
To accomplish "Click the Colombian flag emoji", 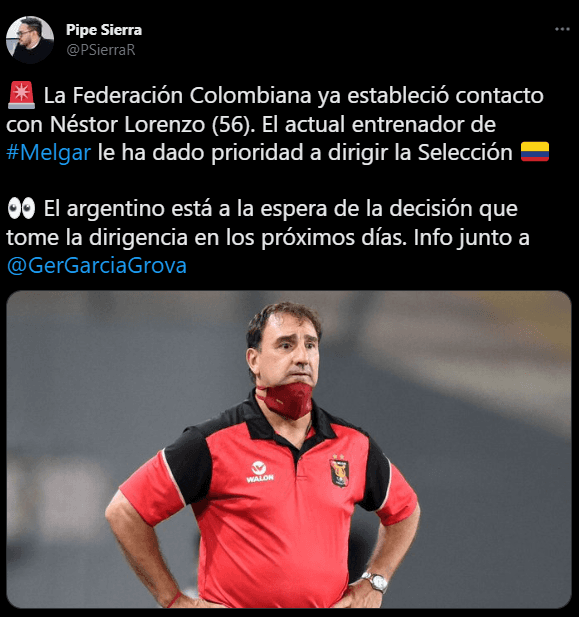I will pyautogui.click(x=535, y=152).
